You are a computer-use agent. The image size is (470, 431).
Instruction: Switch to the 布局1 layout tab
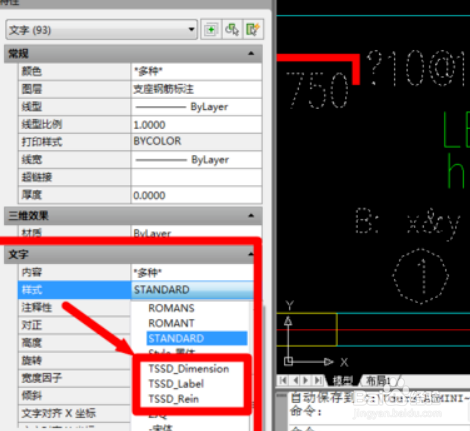(378, 381)
